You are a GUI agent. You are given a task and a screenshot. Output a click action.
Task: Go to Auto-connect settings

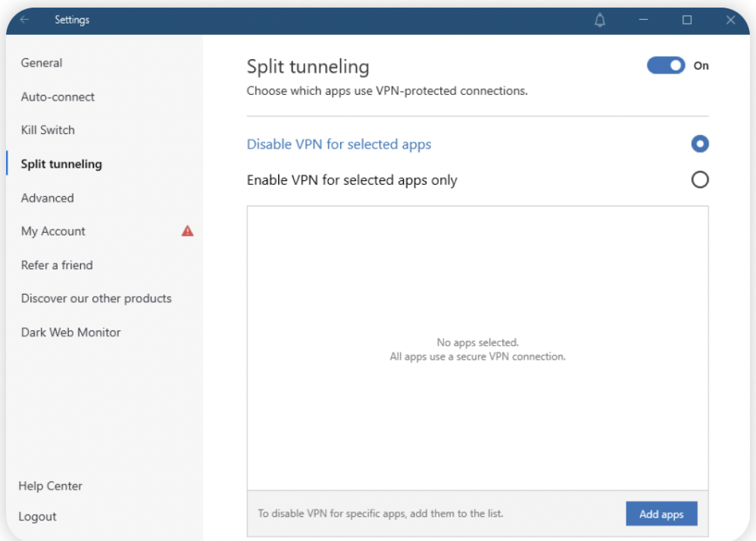(58, 97)
